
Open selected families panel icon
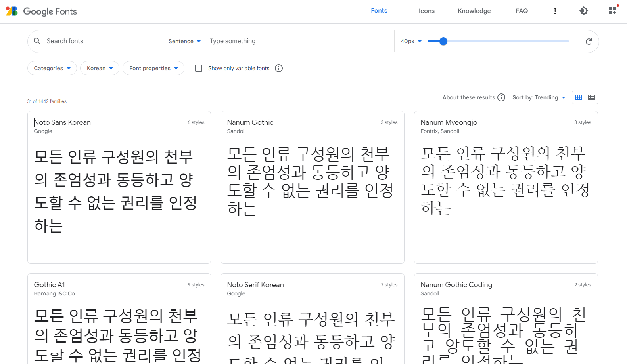tap(613, 10)
